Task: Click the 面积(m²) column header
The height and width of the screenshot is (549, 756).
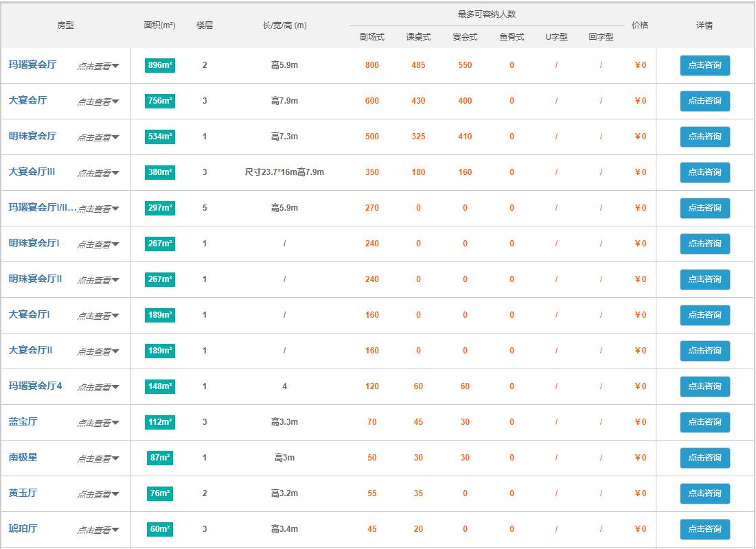Action: [159, 25]
